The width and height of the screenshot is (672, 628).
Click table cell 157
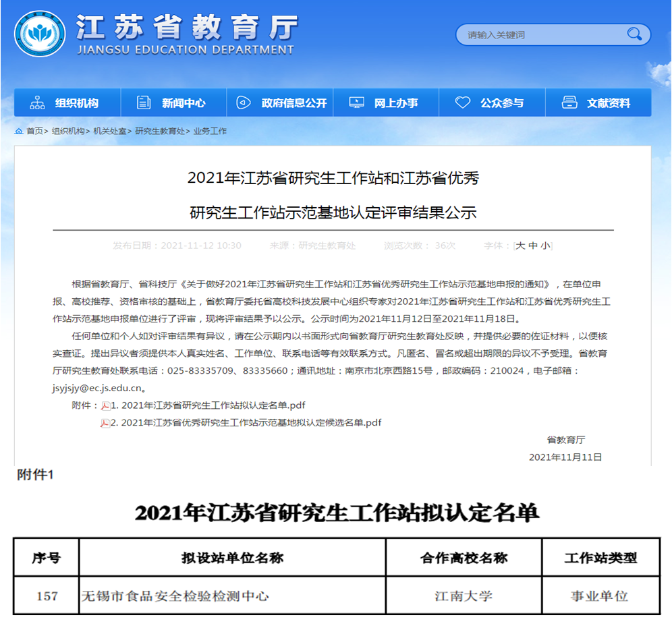(47, 596)
